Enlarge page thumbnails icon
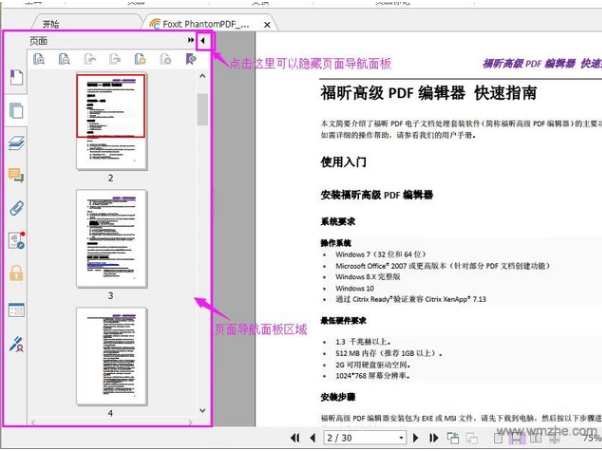 point(39,59)
